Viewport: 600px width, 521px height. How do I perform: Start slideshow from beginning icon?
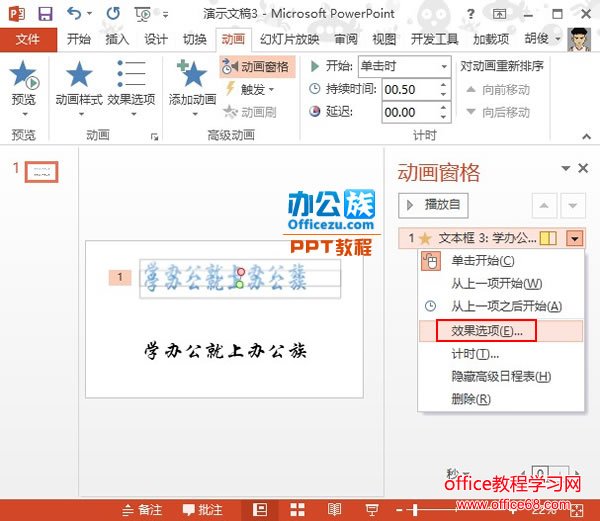point(143,14)
